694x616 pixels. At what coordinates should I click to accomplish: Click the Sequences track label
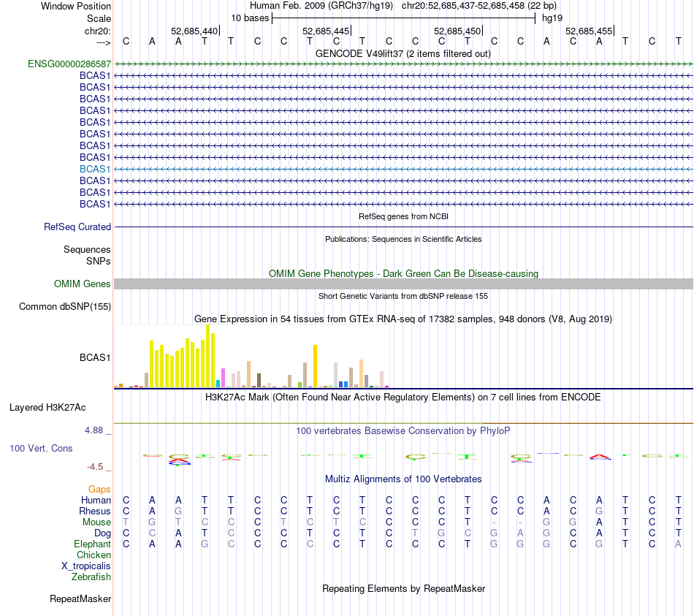click(x=87, y=249)
